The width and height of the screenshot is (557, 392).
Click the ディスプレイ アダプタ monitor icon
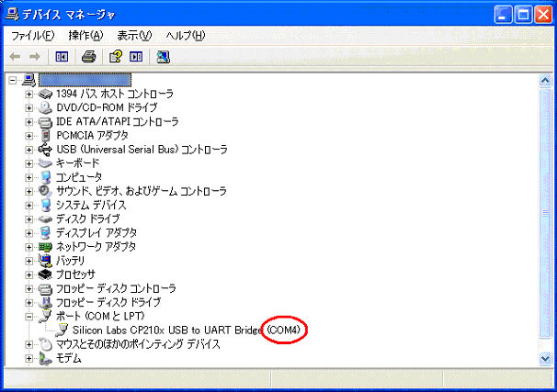(45, 232)
